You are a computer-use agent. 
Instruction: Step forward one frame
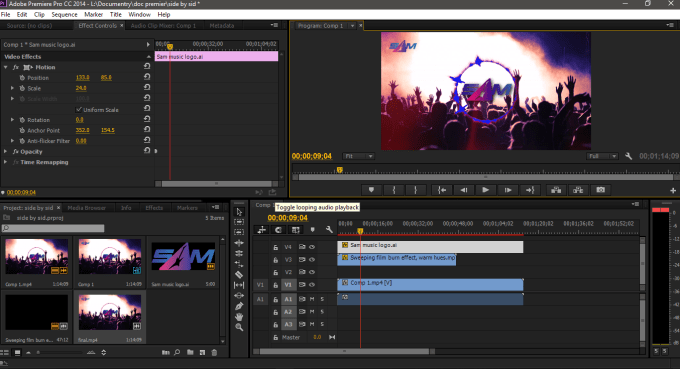pyautogui.click(x=508, y=190)
